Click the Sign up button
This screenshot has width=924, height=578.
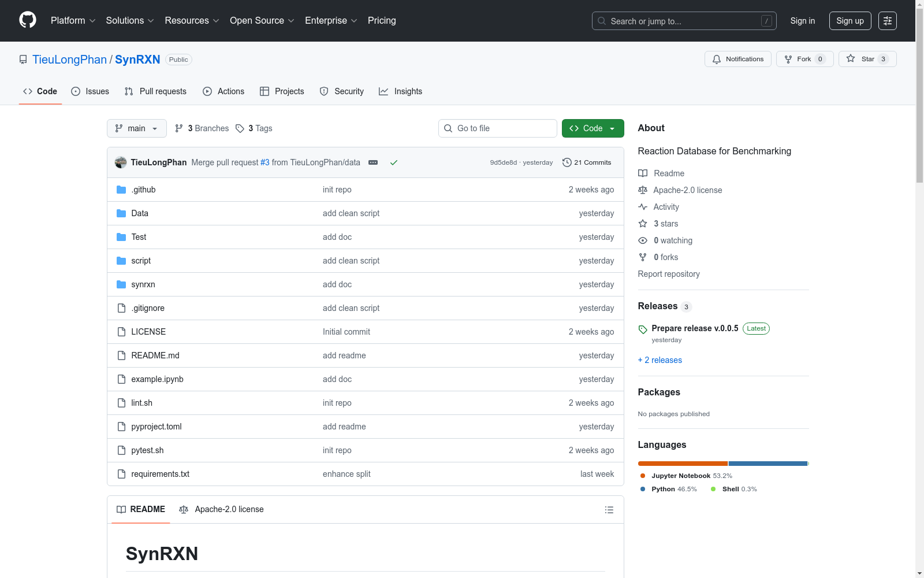pos(850,21)
